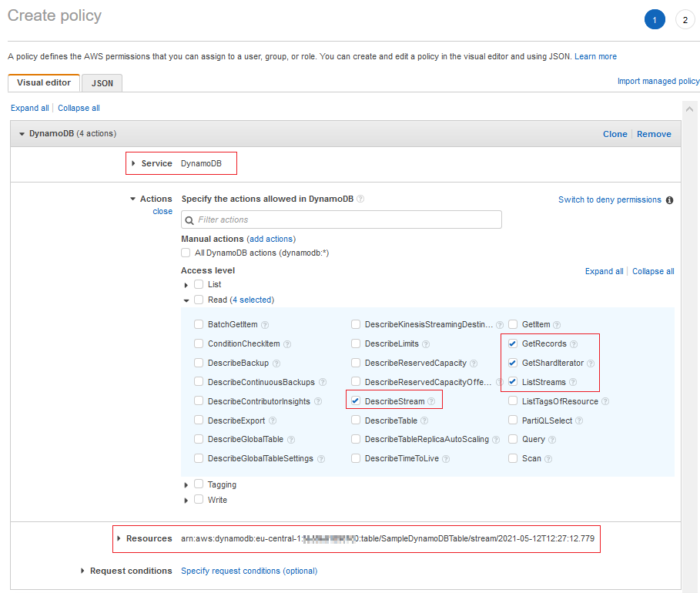
Task: Click Collapse all beside Access level
Action: pyautogui.click(x=653, y=271)
